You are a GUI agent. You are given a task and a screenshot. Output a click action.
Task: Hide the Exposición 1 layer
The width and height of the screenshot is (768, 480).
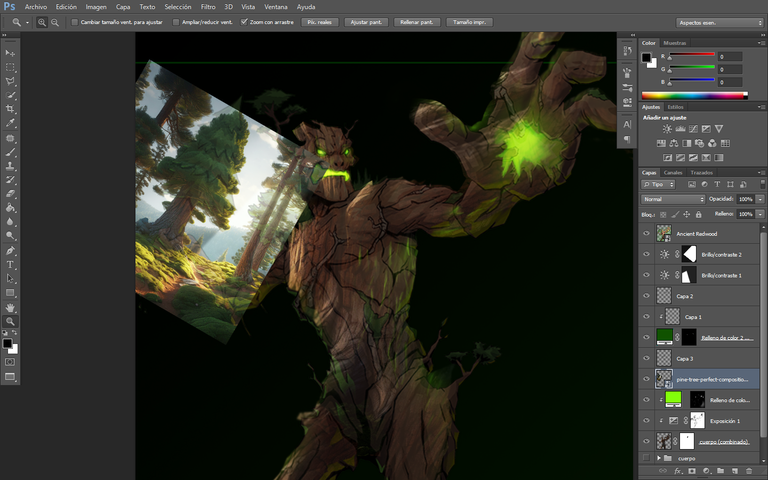646,421
